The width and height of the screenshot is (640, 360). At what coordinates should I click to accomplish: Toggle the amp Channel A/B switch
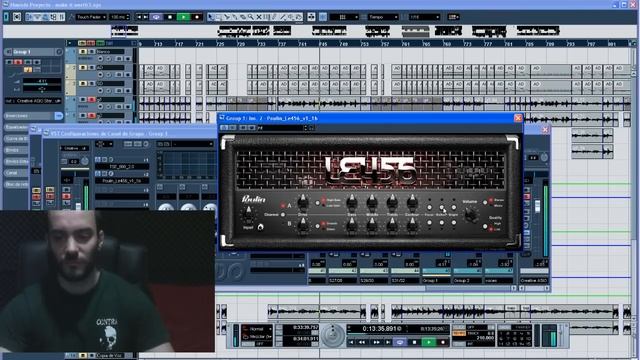click(x=283, y=214)
